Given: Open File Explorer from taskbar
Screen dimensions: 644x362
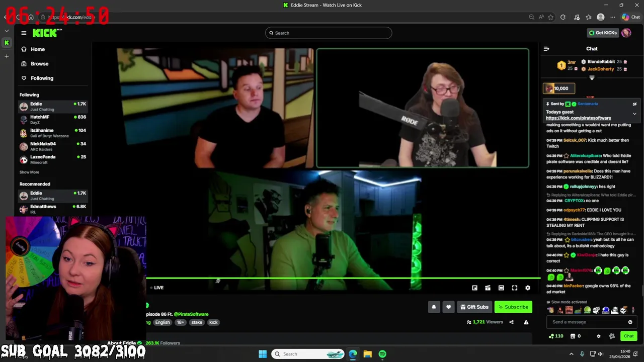Looking at the screenshot, I should [x=368, y=354].
